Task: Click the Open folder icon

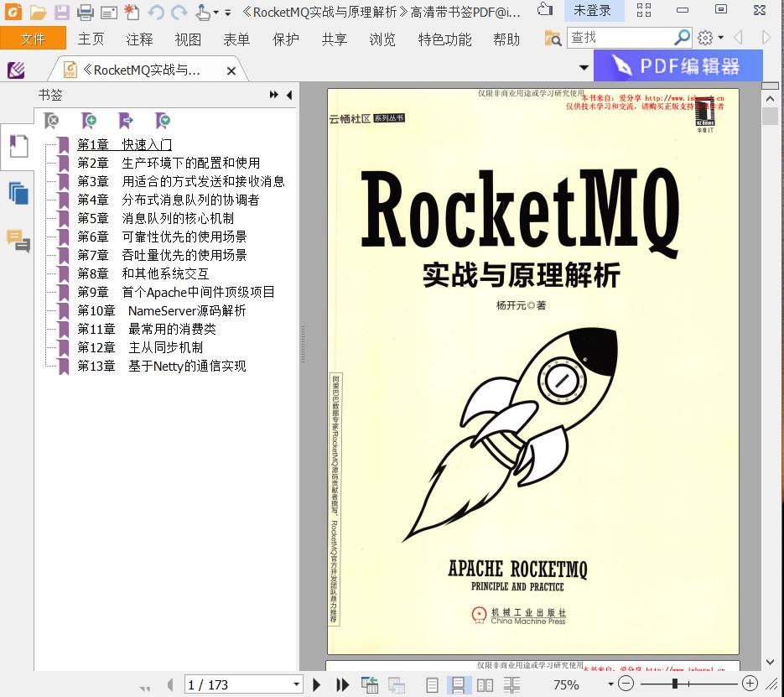Action: 38,12
